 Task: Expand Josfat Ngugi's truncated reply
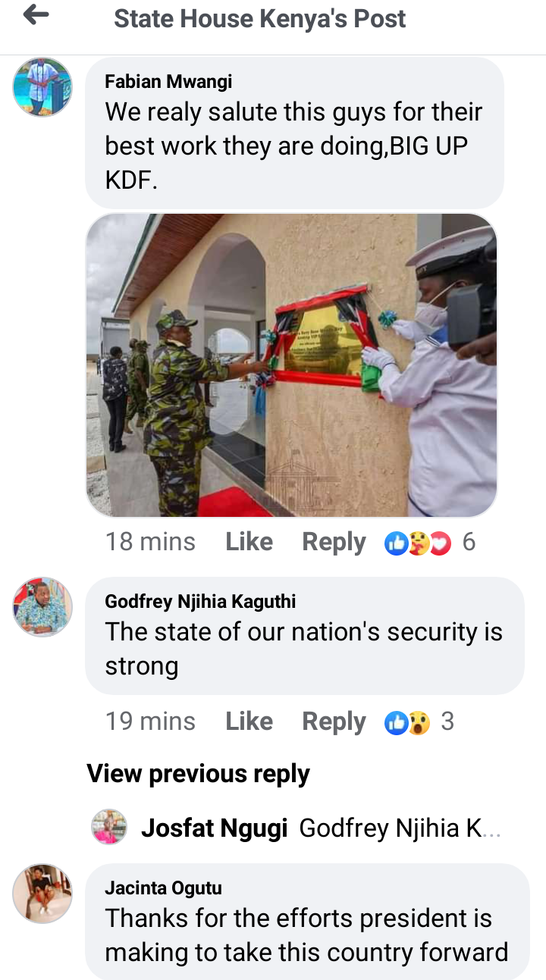pos(400,828)
